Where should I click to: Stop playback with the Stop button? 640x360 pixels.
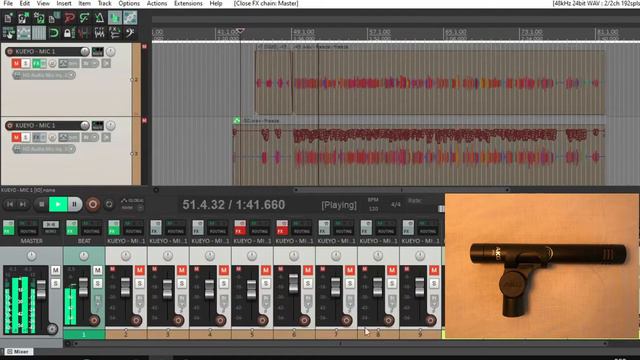click(41, 204)
